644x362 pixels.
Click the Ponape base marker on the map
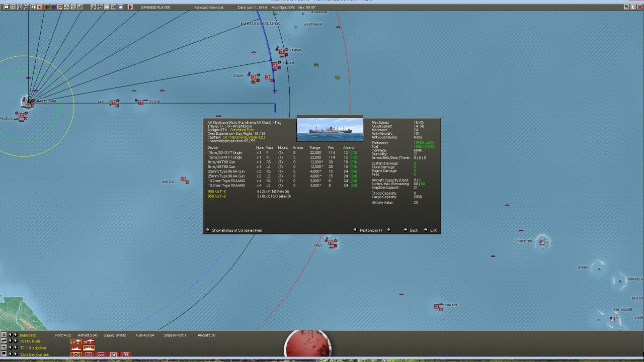point(437,306)
